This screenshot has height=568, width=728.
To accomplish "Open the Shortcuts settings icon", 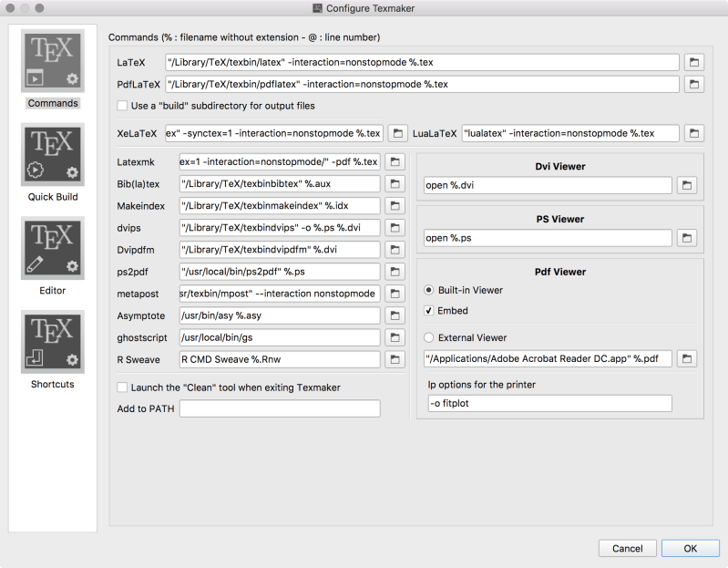I will pos(53,342).
